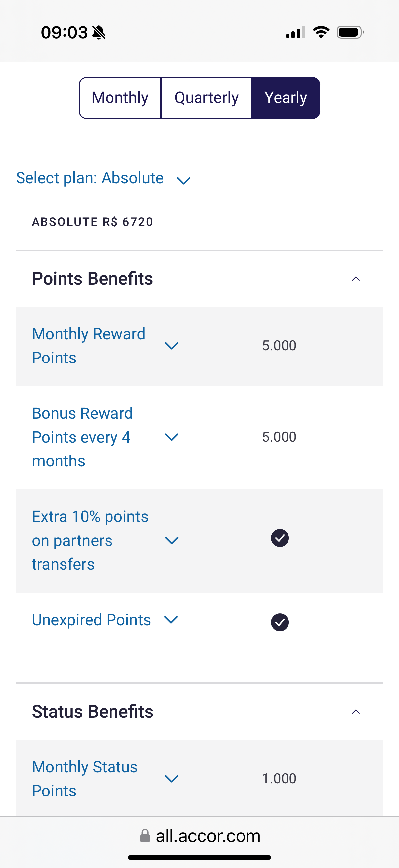
Task: Choose the Yearly billing tab
Action: coord(286,98)
